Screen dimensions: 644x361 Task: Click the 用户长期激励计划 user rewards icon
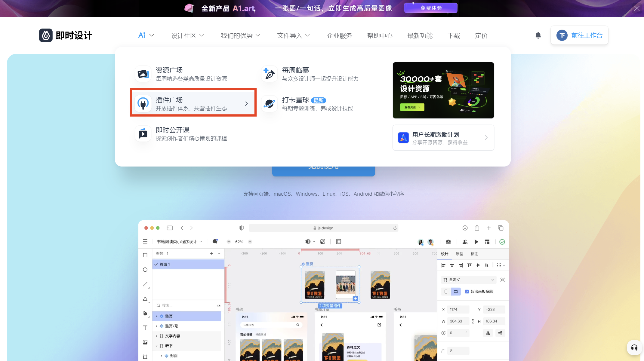[x=403, y=137]
